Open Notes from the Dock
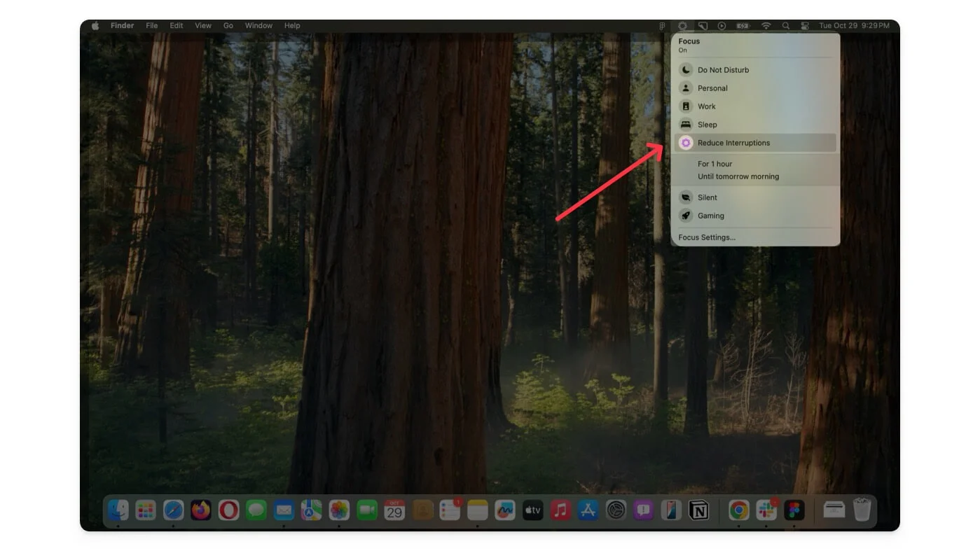Screen dimensions: 980x551 [477, 510]
